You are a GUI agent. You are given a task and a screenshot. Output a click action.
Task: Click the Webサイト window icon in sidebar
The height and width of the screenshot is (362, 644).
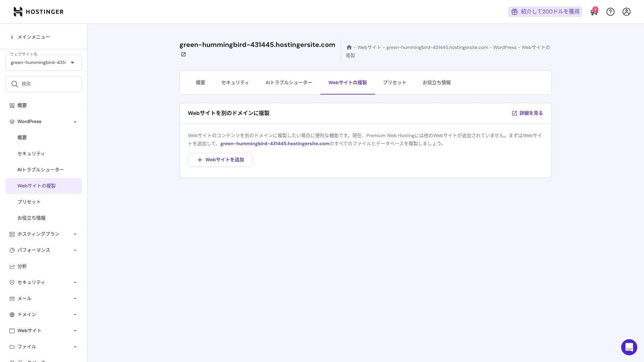coord(12,331)
